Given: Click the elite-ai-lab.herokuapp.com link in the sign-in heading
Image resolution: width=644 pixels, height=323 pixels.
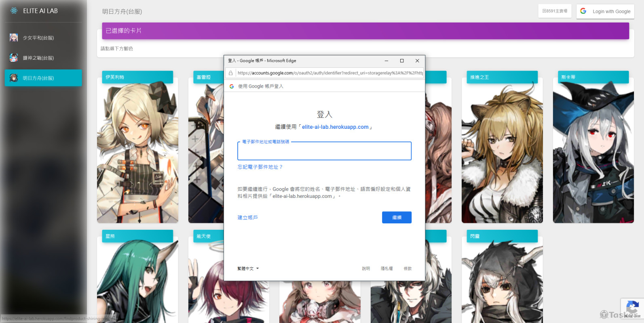Looking at the screenshot, I should point(335,127).
